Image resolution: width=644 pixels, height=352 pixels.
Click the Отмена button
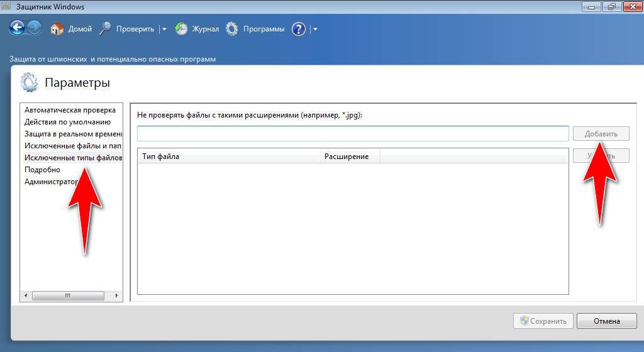[606, 321]
